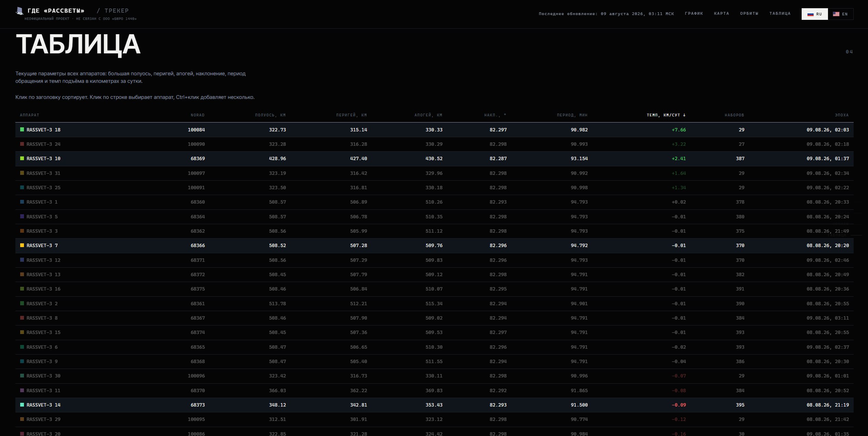868x436 pixels.
Task: Pick the RASSVET-3 12 row name
Action: point(43,260)
